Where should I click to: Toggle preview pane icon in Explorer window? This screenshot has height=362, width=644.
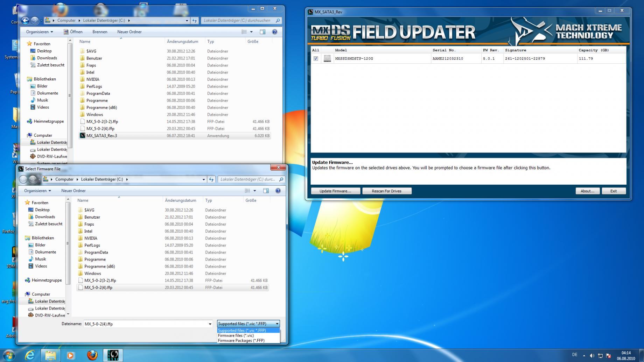(262, 32)
